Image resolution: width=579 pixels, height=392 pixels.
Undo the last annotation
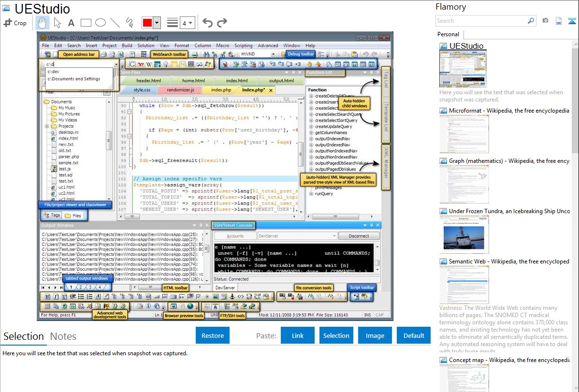tap(207, 23)
